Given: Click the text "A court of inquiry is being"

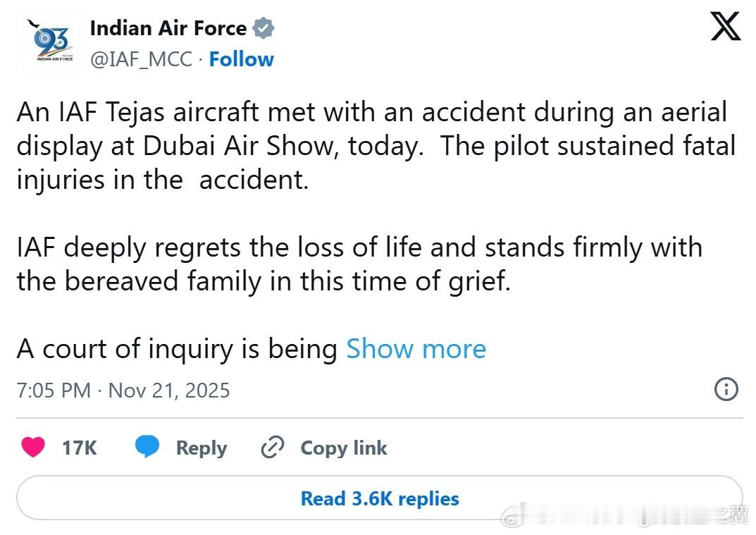Looking at the screenshot, I should pos(177,349).
